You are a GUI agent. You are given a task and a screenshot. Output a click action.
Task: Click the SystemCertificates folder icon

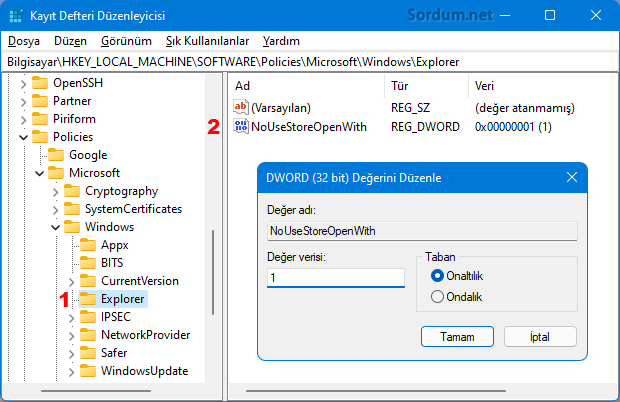click(72, 209)
